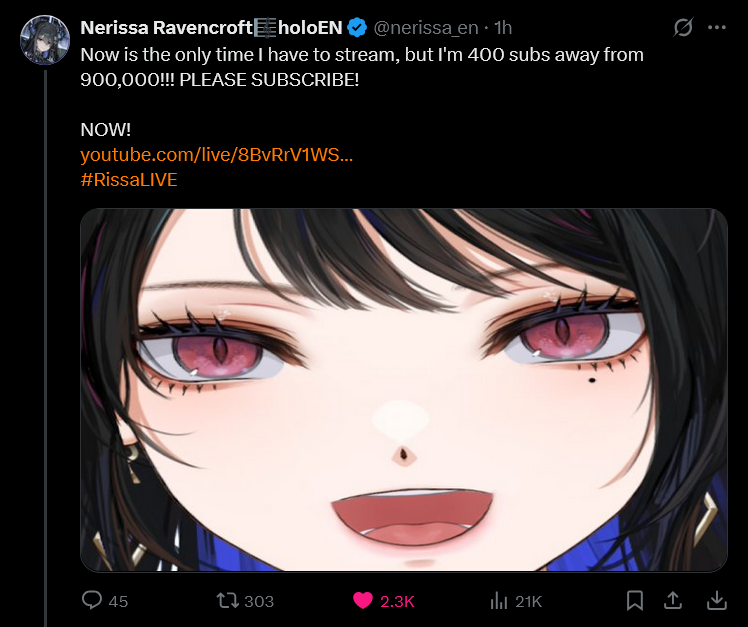This screenshot has height=627, width=748.
Task: Click the blue verified badge
Action: (357, 28)
